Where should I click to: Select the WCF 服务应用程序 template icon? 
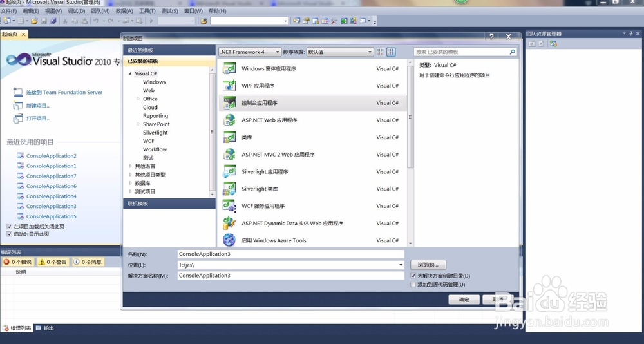(229, 206)
